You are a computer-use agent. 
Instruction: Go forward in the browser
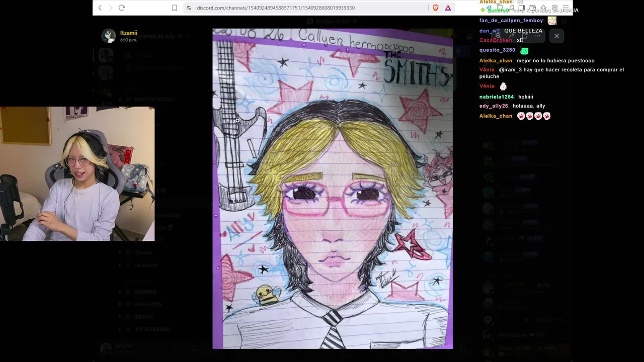[110, 8]
